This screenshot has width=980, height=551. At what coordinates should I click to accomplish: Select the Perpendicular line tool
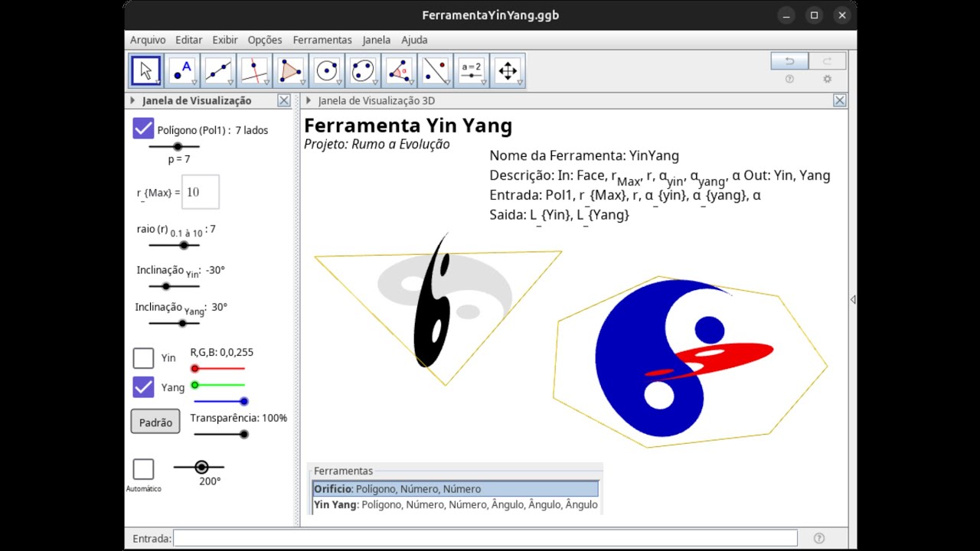tap(254, 71)
